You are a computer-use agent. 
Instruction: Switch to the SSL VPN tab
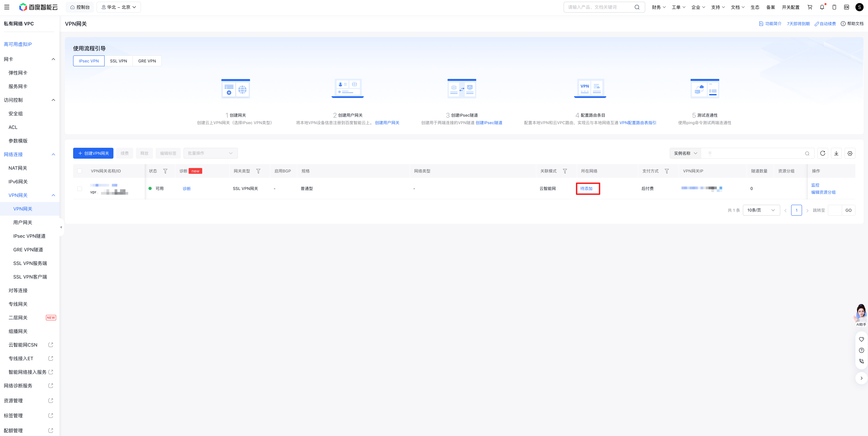tap(118, 61)
